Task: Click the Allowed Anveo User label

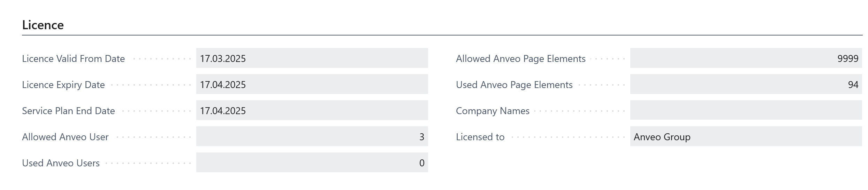Action: tap(65, 137)
